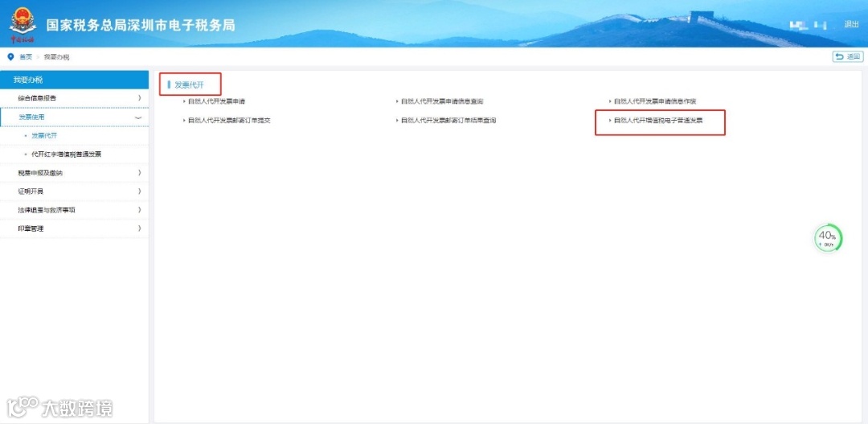Open 自然人代开增值税电子普通发票 link
868x424 pixels.
(x=658, y=120)
